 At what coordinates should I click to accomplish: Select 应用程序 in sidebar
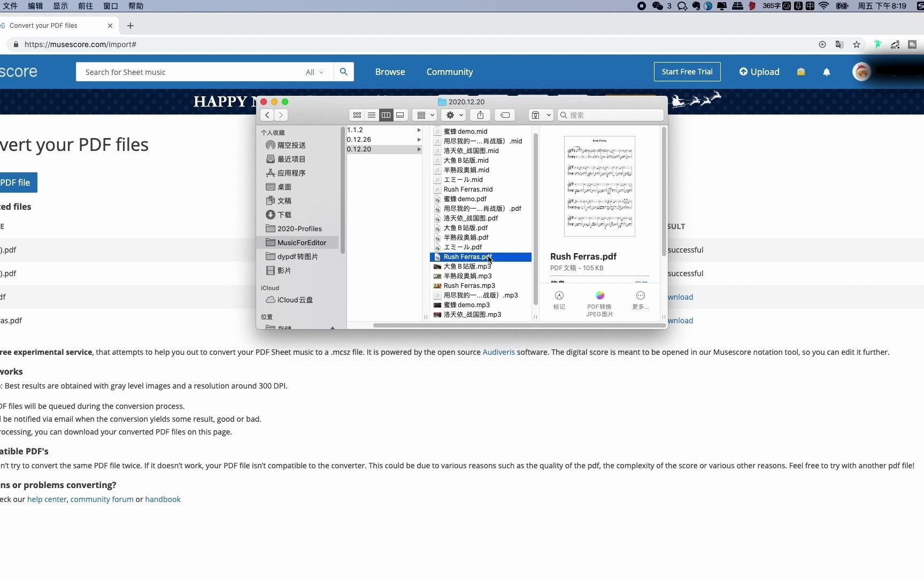point(291,173)
